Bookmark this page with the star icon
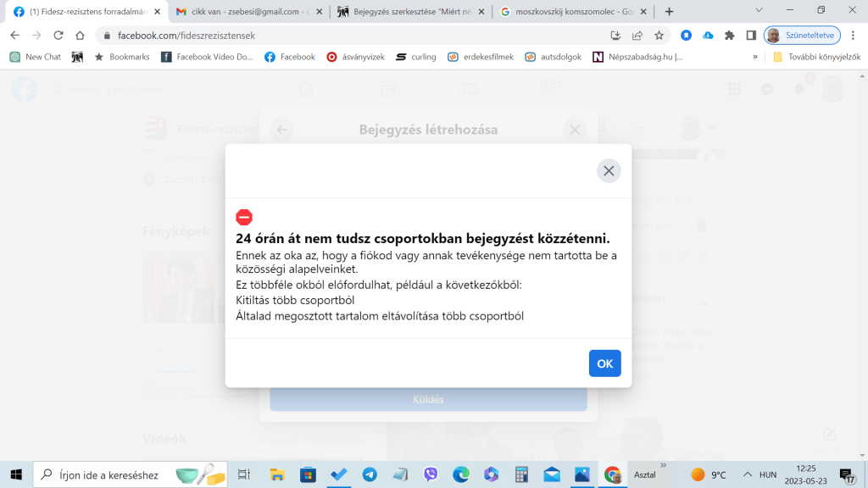 (x=659, y=36)
